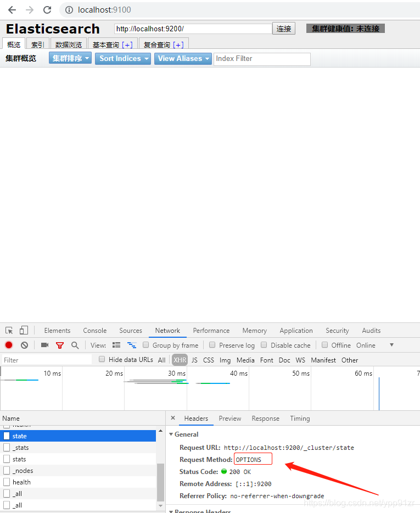Open the View Aliases dropdown
The height and width of the screenshot is (513, 420).
183,59
